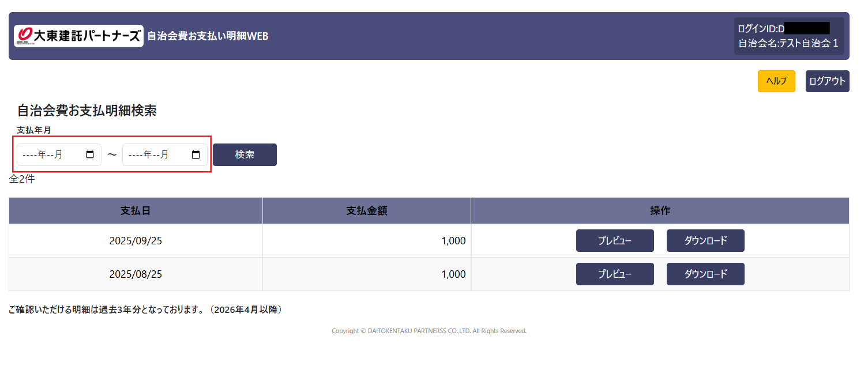
Task: Click the 操作 column header
Action: click(660, 211)
